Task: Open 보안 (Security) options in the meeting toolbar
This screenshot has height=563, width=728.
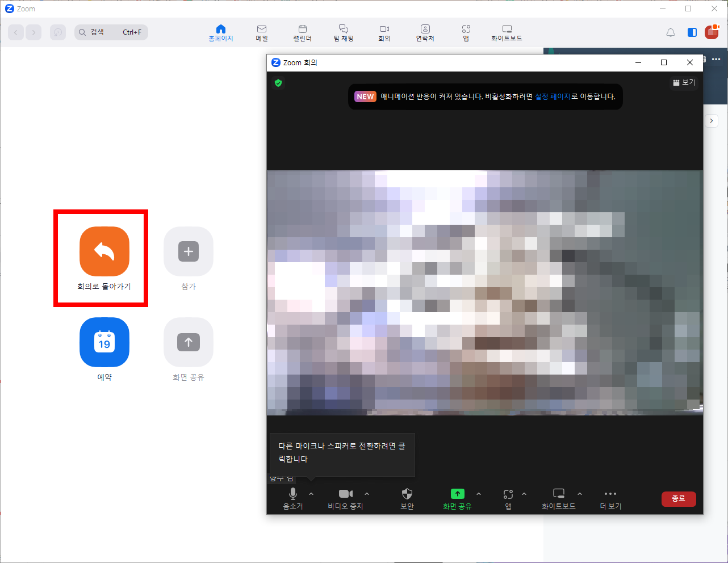Action: pyautogui.click(x=407, y=498)
